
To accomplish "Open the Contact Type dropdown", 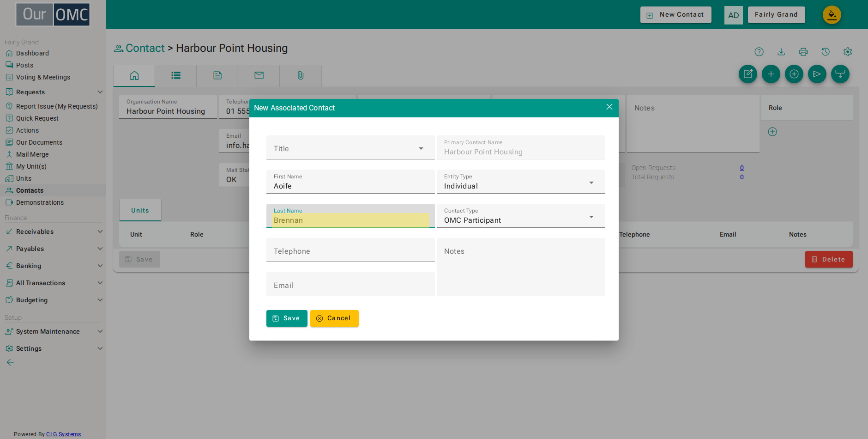I will 521,216.
